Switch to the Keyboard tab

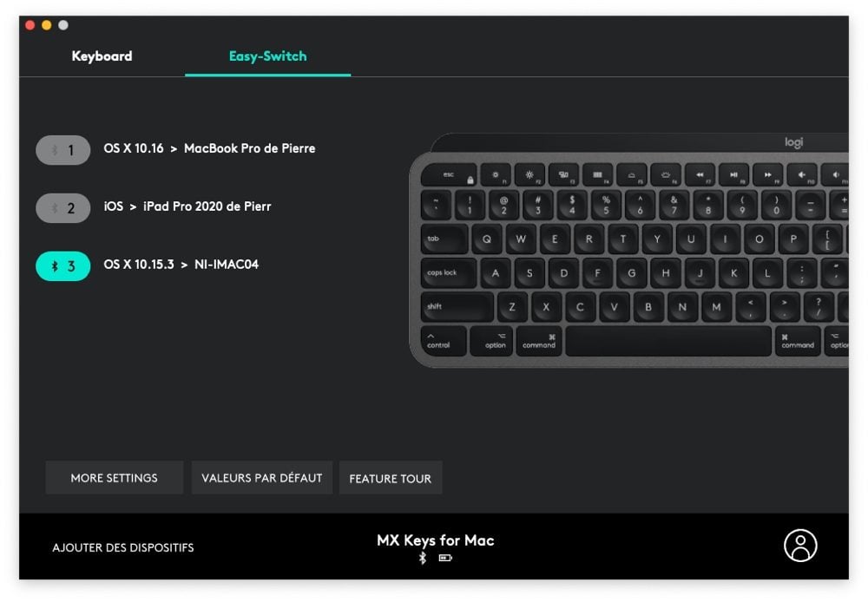pyautogui.click(x=102, y=56)
